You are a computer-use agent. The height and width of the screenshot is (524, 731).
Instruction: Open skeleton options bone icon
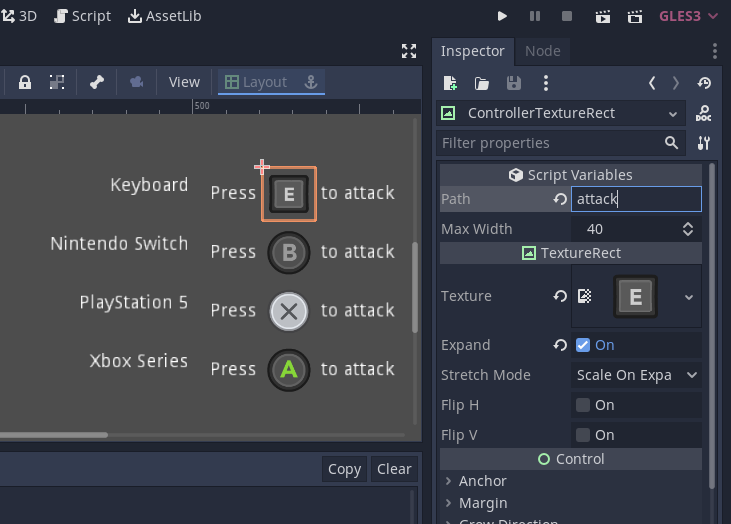click(97, 83)
